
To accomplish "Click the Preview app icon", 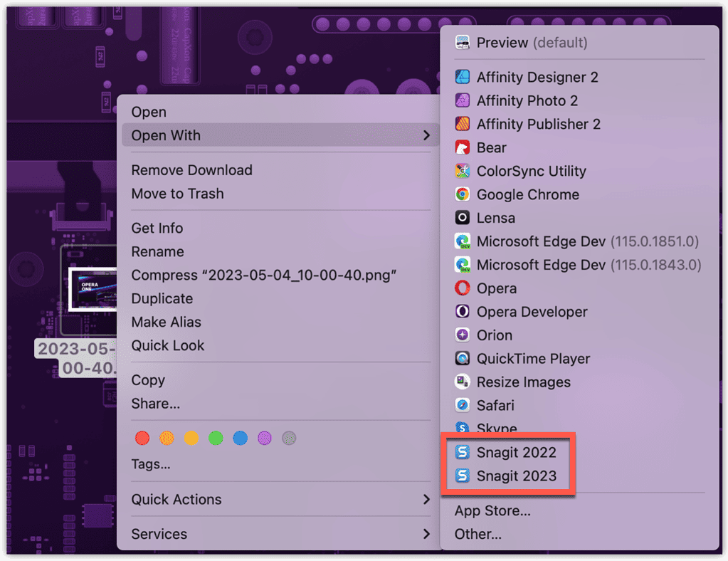I will point(463,43).
